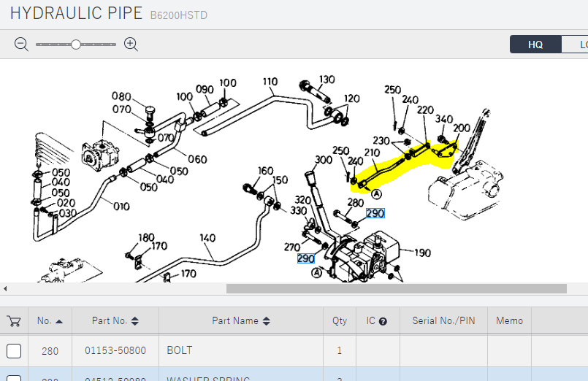Click callout 090 on the diagram
Image resolution: width=588 pixels, height=381 pixels.
point(205,90)
